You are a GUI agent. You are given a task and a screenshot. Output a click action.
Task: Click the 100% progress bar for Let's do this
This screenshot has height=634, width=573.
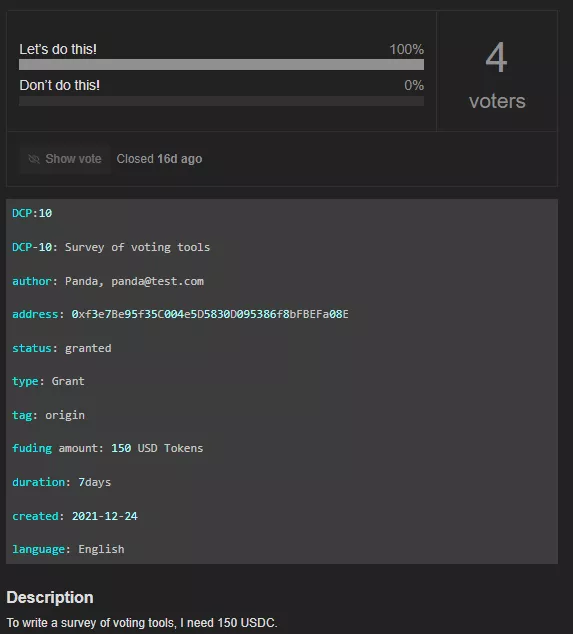coord(221,65)
